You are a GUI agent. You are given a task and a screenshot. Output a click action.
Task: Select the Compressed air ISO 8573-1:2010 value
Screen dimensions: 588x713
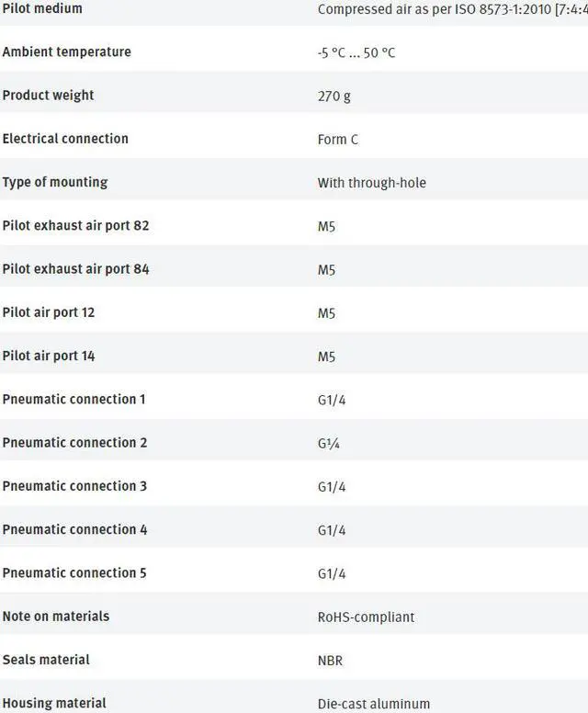coord(452,9)
